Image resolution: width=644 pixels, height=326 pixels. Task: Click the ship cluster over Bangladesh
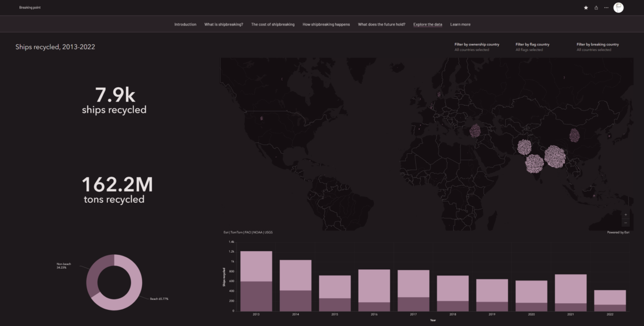[x=555, y=157]
